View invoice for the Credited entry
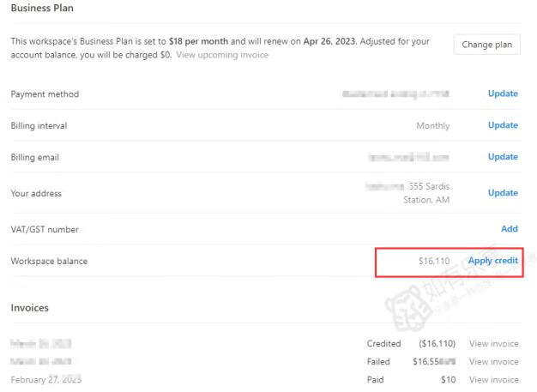The image size is (537, 392). tap(493, 343)
